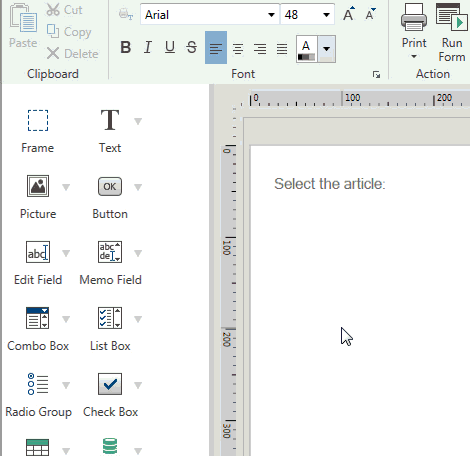Viewport: 470px width, 456px height.
Task: Click the Radio Group label
Action: [x=38, y=412]
